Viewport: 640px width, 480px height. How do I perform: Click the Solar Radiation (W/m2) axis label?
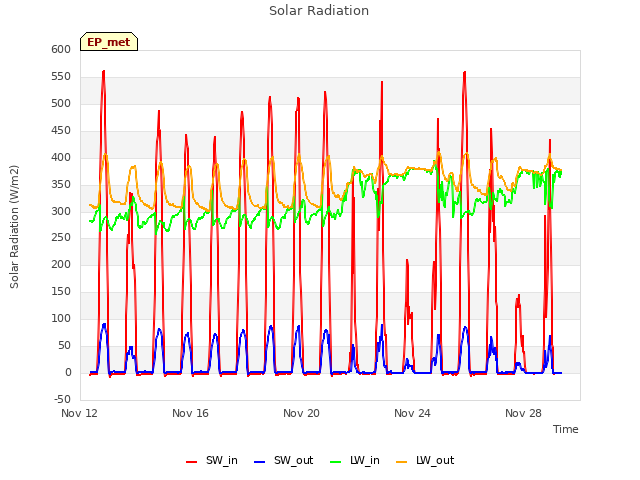click(14, 227)
